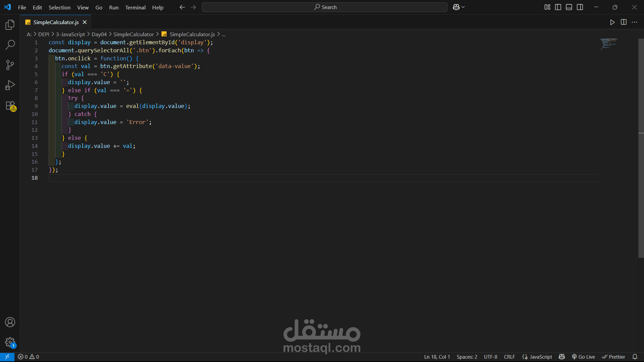Restore down the VS Code window
Screen dimensions: 644x362
pyautogui.click(x=615, y=7)
